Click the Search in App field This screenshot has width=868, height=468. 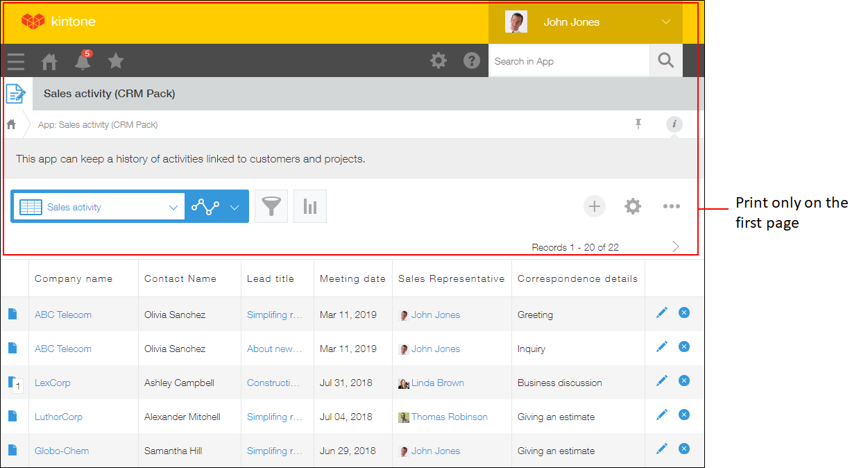pos(568,61)
